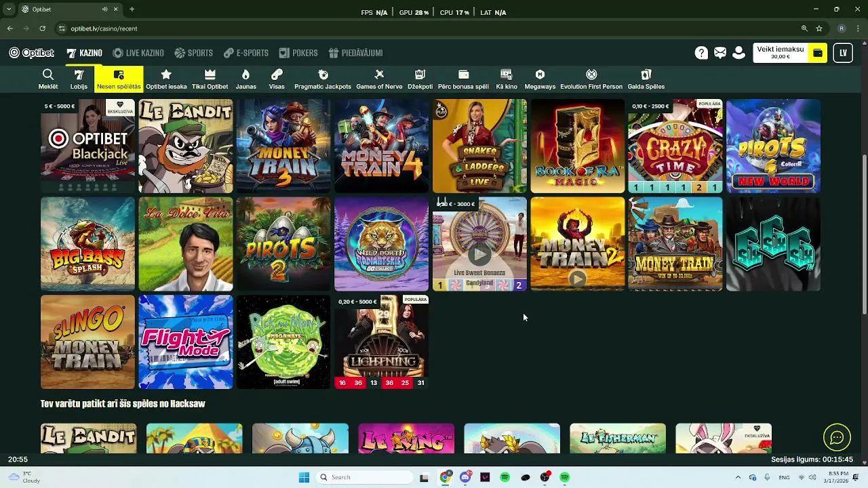Launch Optibet Blackjack Live game
The image size is (868, 488).
pos(87,146)
